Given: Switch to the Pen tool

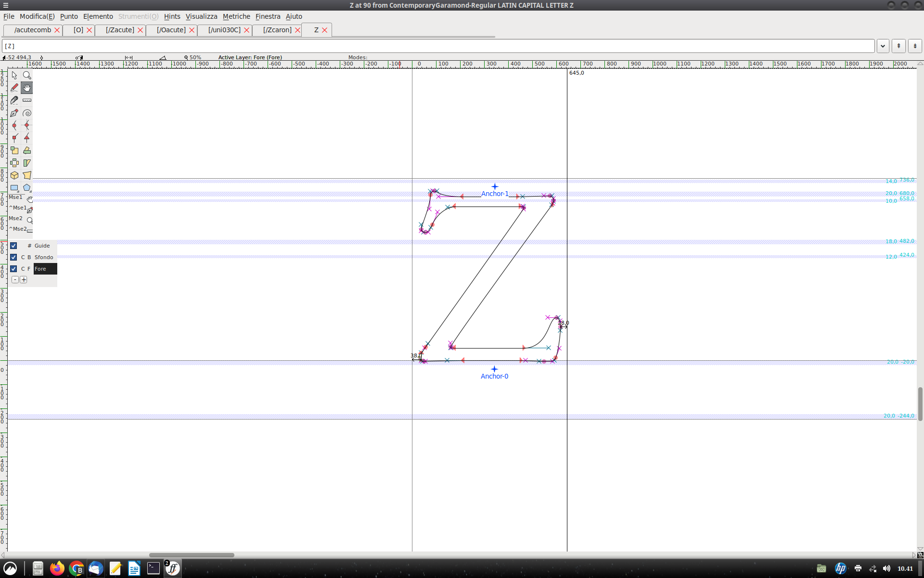Looking at the screenshot, I should pyautogui.click(x=14, y=113).
